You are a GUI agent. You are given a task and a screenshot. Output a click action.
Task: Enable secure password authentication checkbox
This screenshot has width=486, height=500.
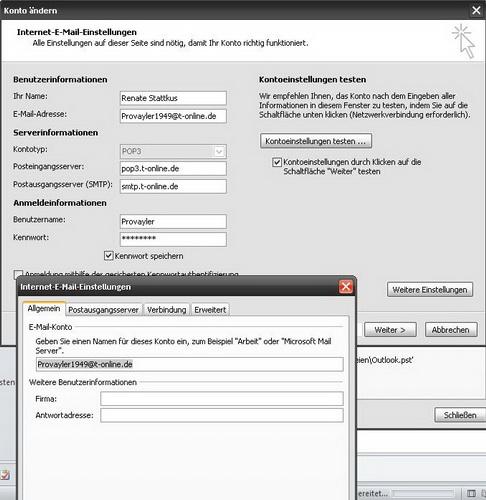pos(18,274)
